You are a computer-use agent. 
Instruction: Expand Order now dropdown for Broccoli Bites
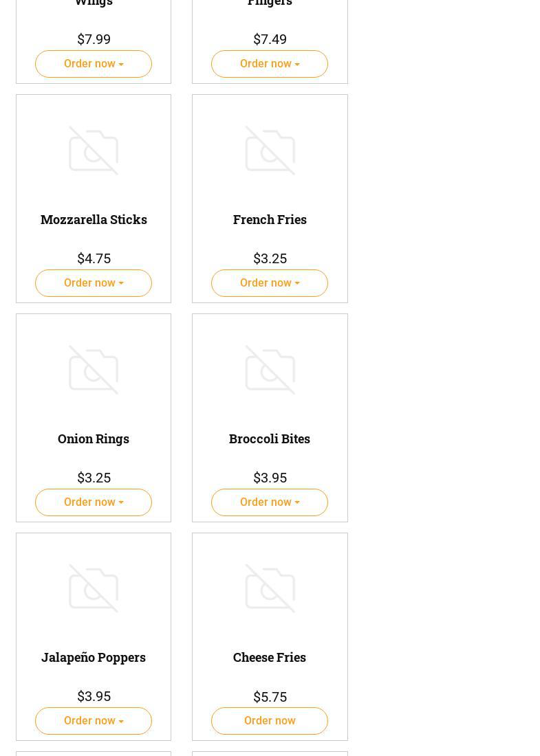[270, 502]
